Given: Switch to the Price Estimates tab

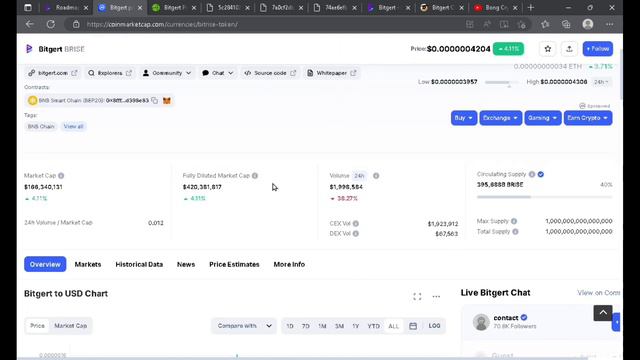Looking at the screenshot, I should click(234, 264).
